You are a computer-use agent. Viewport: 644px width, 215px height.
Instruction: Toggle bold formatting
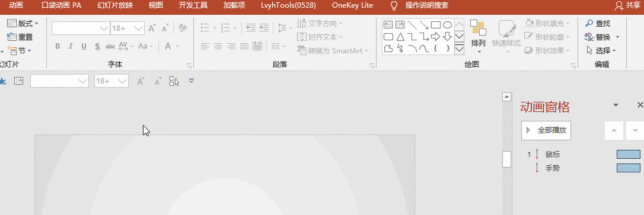(x=58, y=46)
